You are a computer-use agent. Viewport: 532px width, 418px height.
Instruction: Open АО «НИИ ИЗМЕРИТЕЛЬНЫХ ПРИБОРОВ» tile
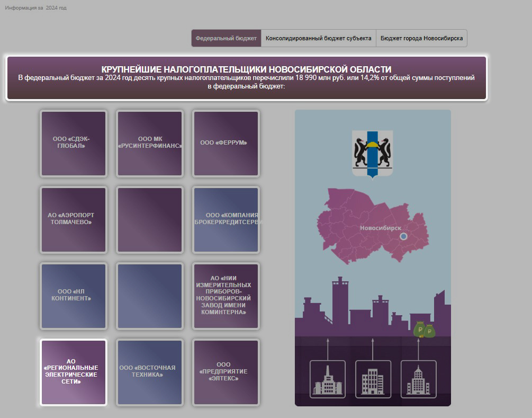point(226,296)
